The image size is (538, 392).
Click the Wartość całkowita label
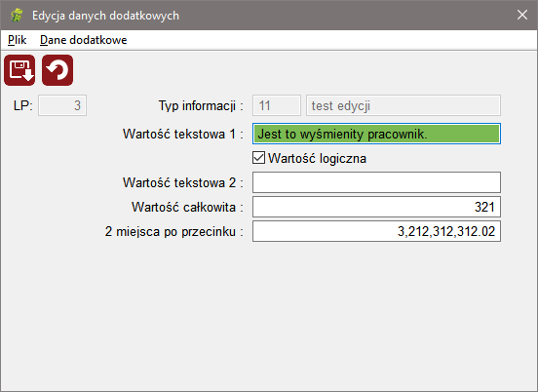point(187,207)
